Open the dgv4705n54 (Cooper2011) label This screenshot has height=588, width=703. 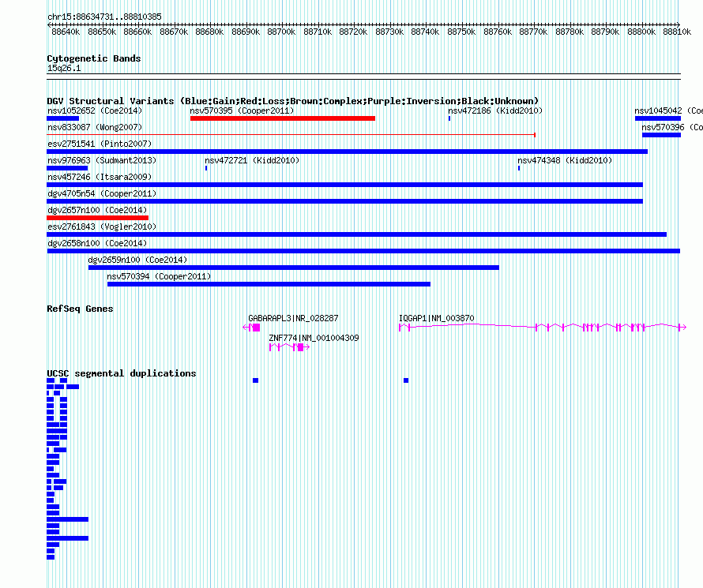coord(102,193)
